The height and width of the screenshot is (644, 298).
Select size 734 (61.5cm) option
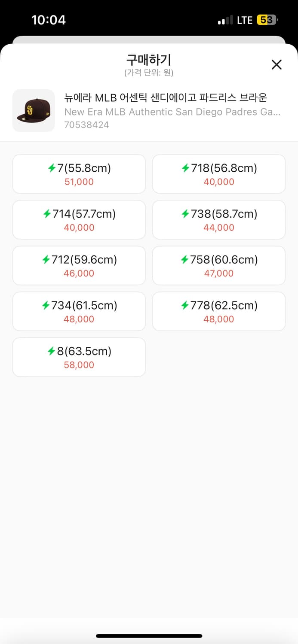click(79, 311)
